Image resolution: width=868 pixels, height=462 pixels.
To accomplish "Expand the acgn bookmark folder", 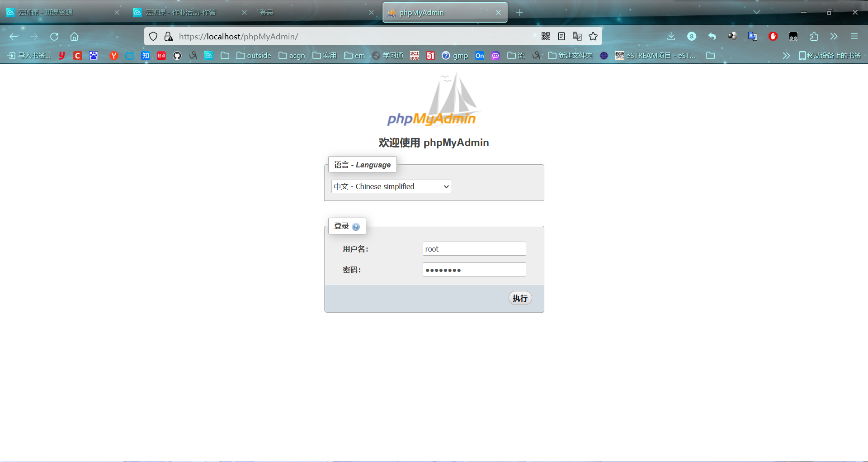I will [x=292, y=56].
